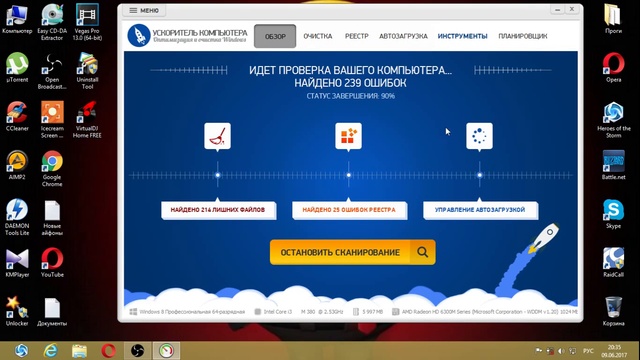The image size is (640, 360).
Task: Select Heroes of the Storm icon
Action: (x=613, y=120)
